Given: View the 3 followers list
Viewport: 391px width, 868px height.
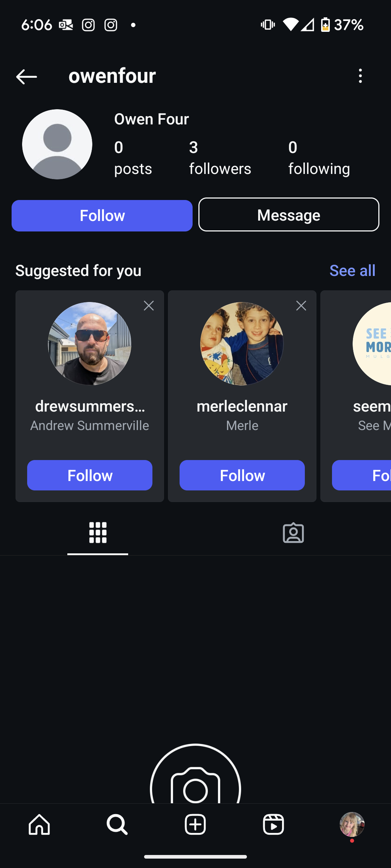Looking at the screenshot, I should [x=220, y=158].
